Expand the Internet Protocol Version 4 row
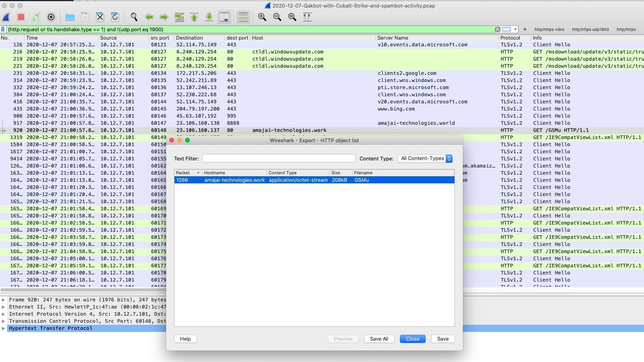Image resolution: width=644 pixels, height=362 pixels. [4, 314]
